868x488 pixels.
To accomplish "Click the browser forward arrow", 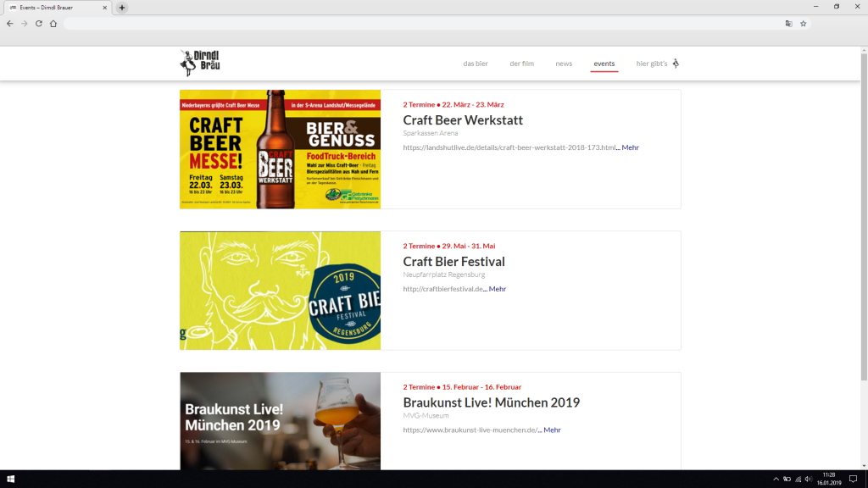I will click(25, 24).
